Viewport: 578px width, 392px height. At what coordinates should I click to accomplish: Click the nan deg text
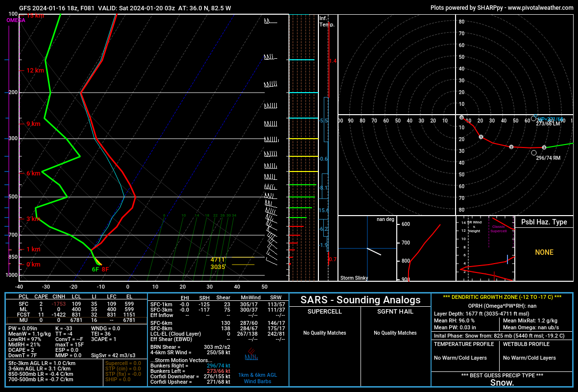pyautogui.click(x=385, y=220)
